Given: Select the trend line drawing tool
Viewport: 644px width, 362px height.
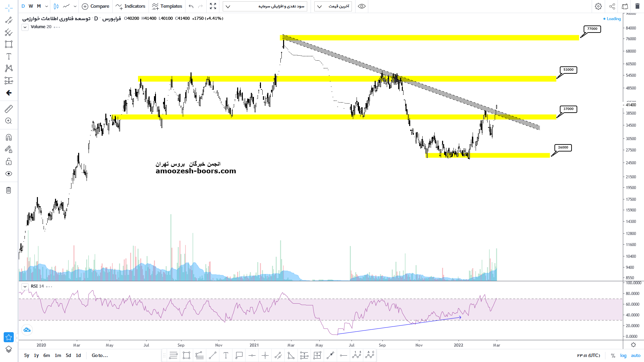Looking at the screenshot, I should (9, 20).
